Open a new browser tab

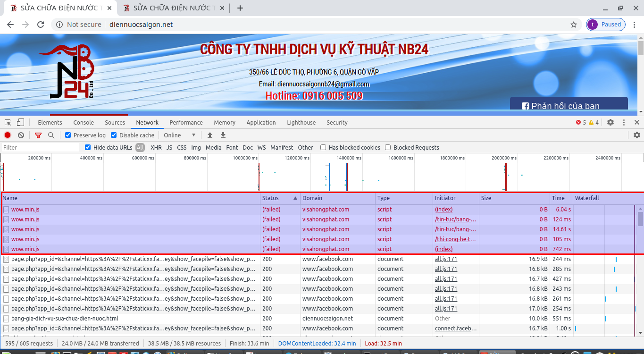click(240, 8)
